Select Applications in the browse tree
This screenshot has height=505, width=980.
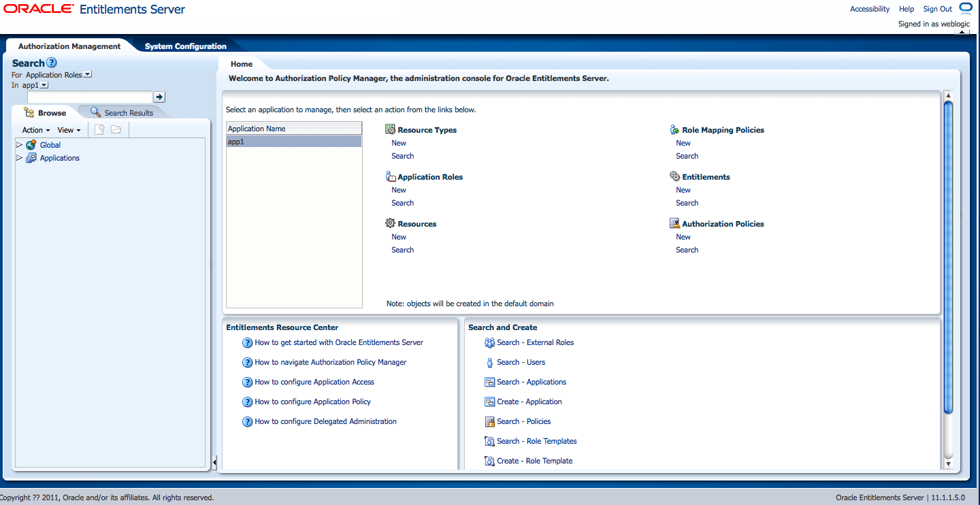click(x=60, y=158)
